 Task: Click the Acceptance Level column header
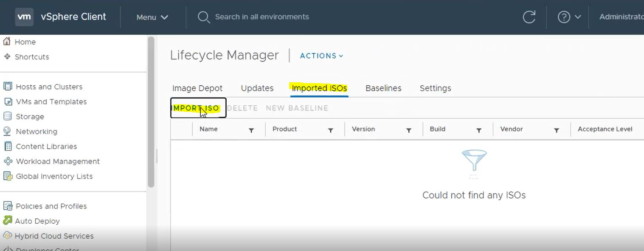(x=605, y=129)
